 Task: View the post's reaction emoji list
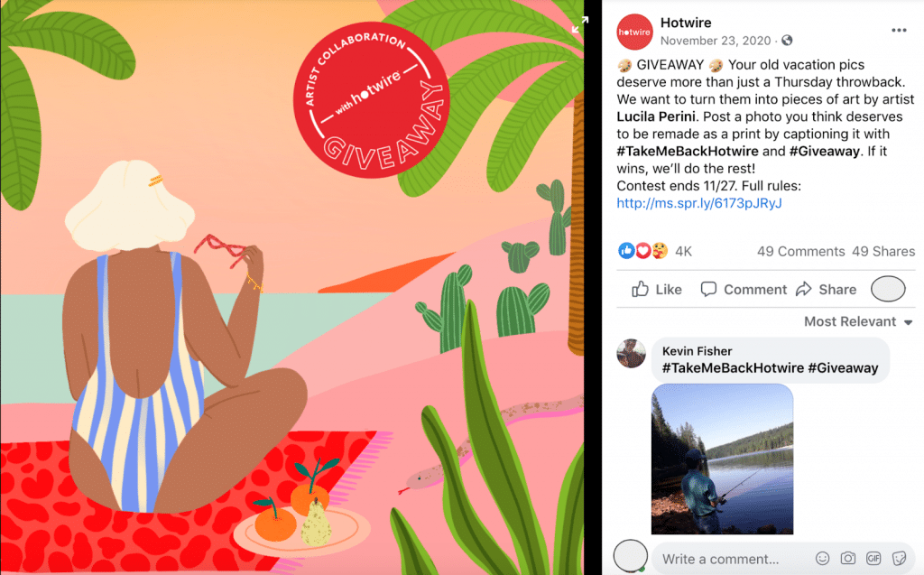[x=642, y=251]
